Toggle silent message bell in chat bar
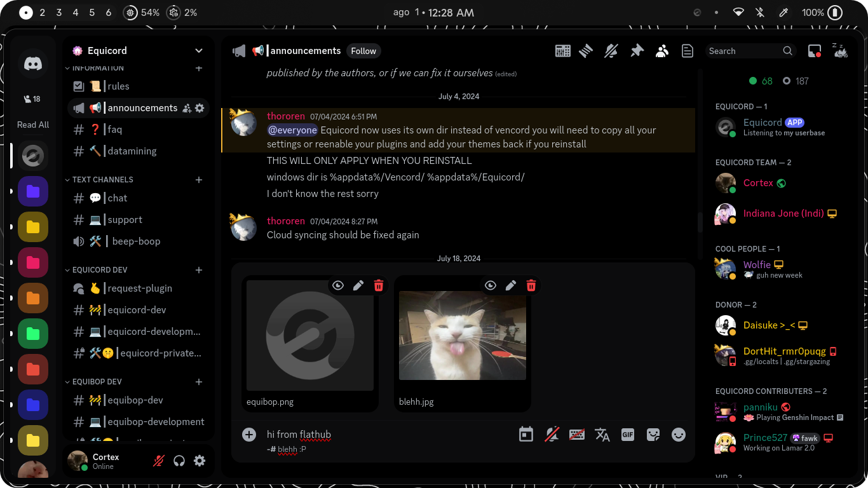The image size is (868, 488). tap(552, 435)
